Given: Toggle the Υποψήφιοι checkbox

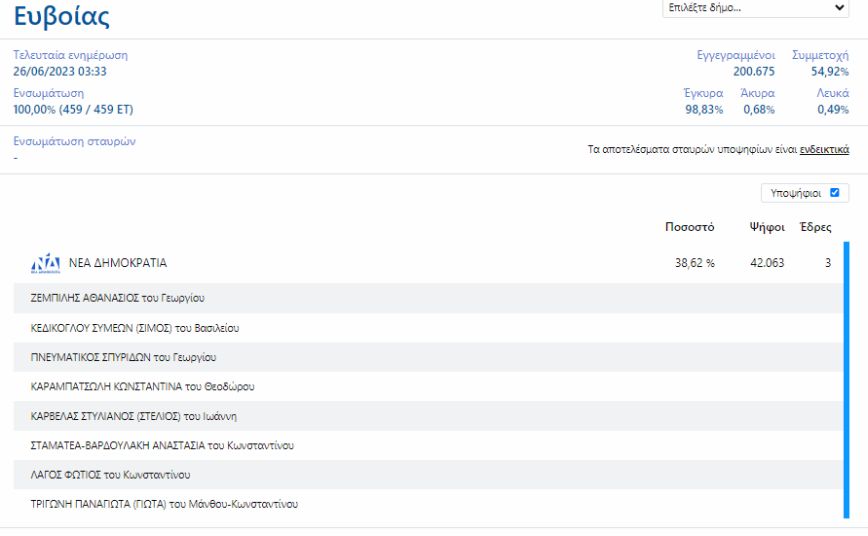Looking at the screenshot, I should [x=834, y=193].
